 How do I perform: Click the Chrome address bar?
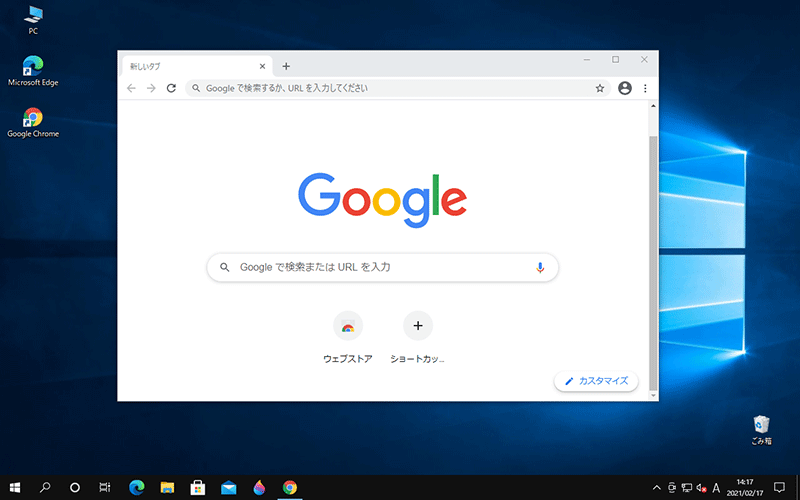(398, 88)
